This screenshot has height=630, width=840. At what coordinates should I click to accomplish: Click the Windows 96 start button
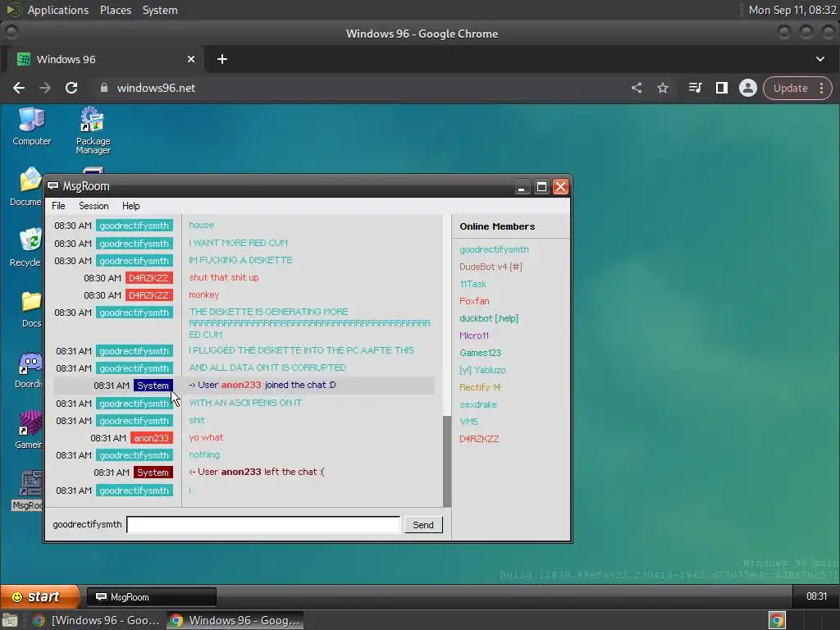39,596
